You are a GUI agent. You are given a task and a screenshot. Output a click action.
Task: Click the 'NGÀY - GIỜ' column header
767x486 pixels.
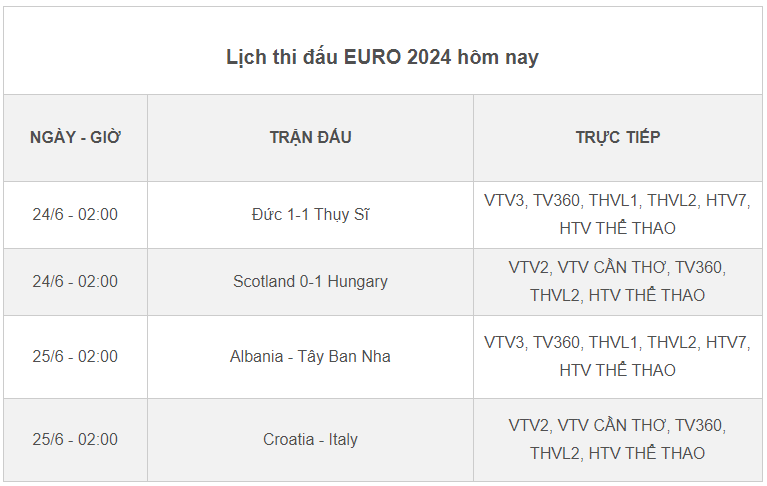tap(75, 138)
